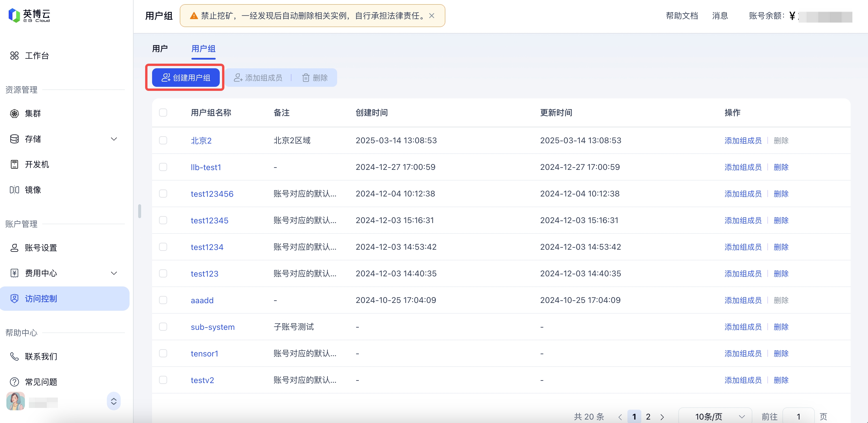Check the sub-system row checkbox
868x423 pixels.
click(163, 327)
